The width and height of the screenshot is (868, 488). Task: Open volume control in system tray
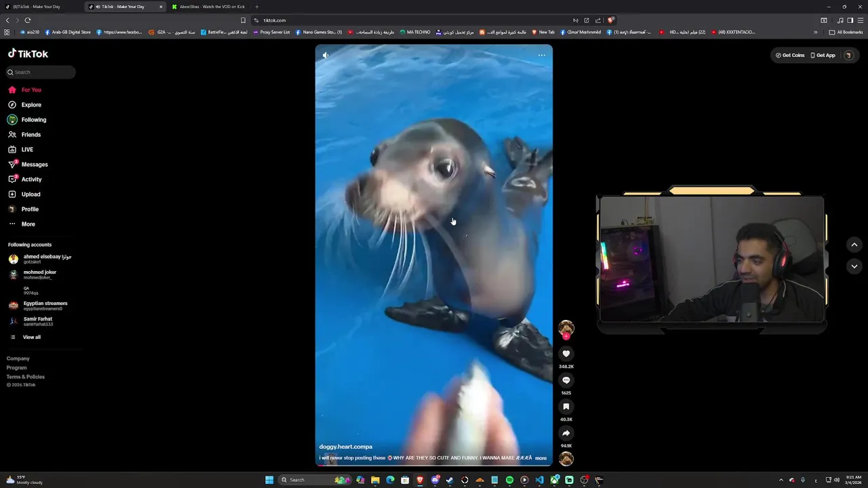click(836, 480)
